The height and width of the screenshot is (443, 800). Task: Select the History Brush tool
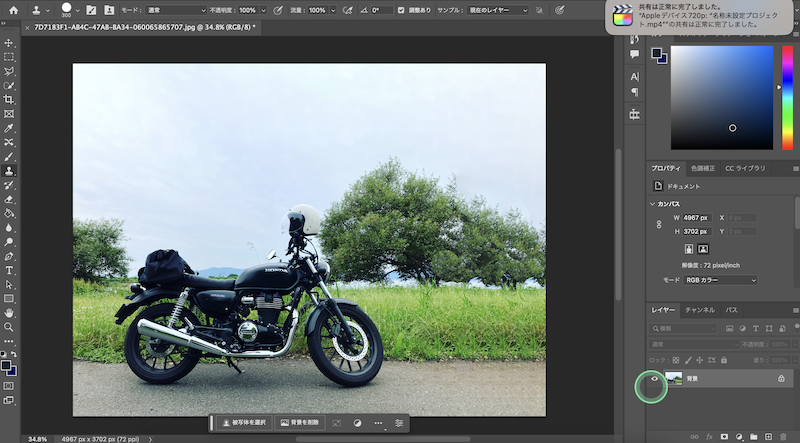[x=9, y=185]
